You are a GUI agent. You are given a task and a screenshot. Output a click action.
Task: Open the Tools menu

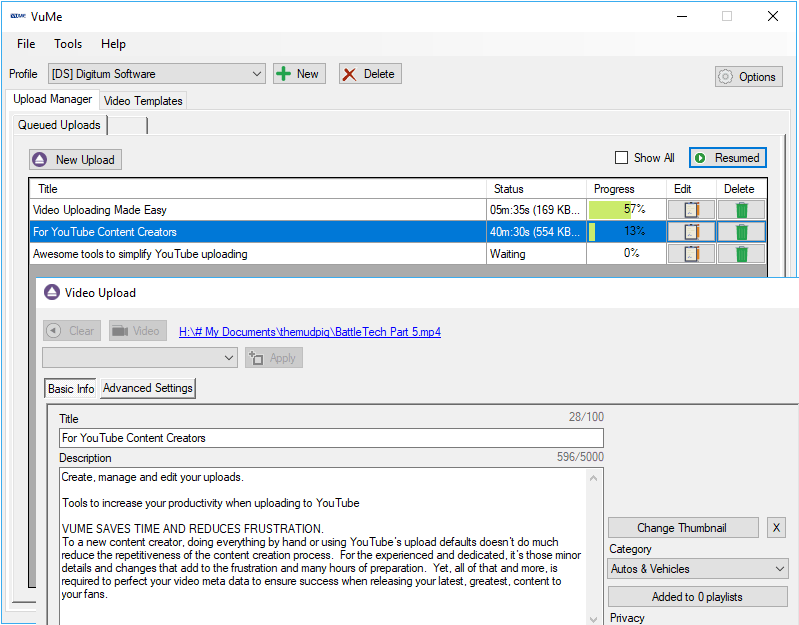pyautogui.click(x=68, y=44)
